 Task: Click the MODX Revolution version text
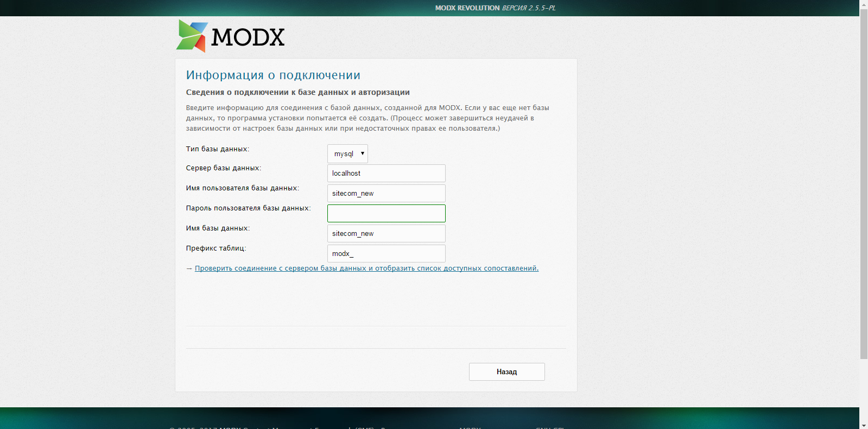click(495, 8)
